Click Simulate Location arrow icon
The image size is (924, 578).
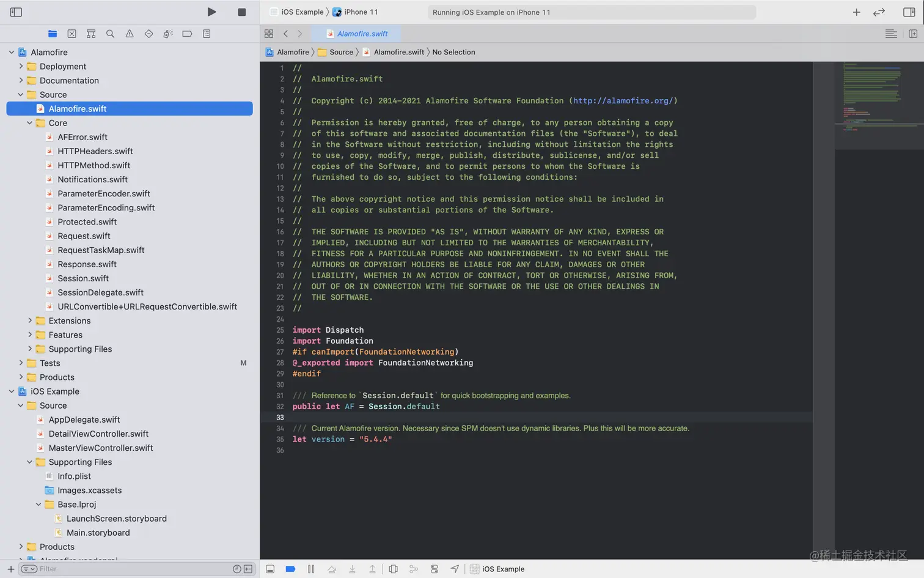[455, 569]
